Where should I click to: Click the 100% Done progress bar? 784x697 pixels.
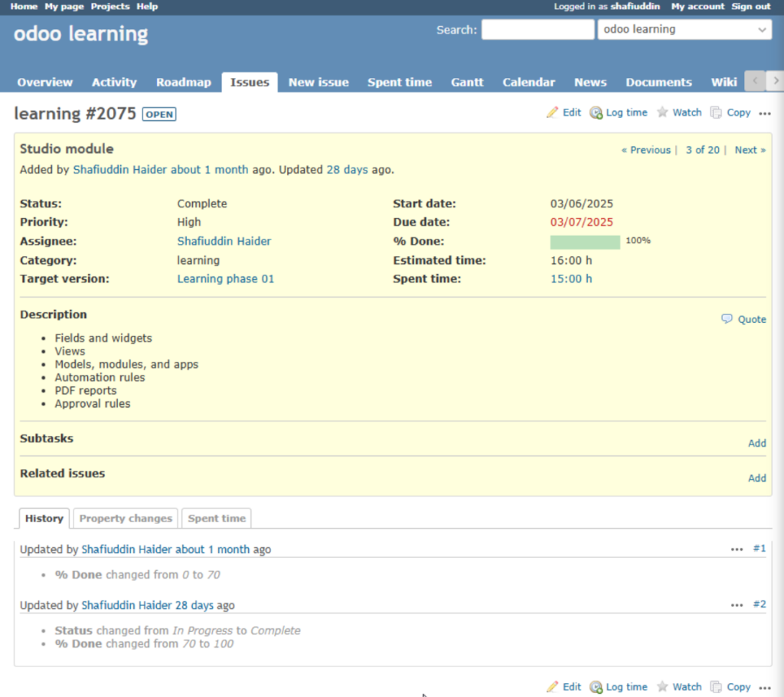coord(585,241)
